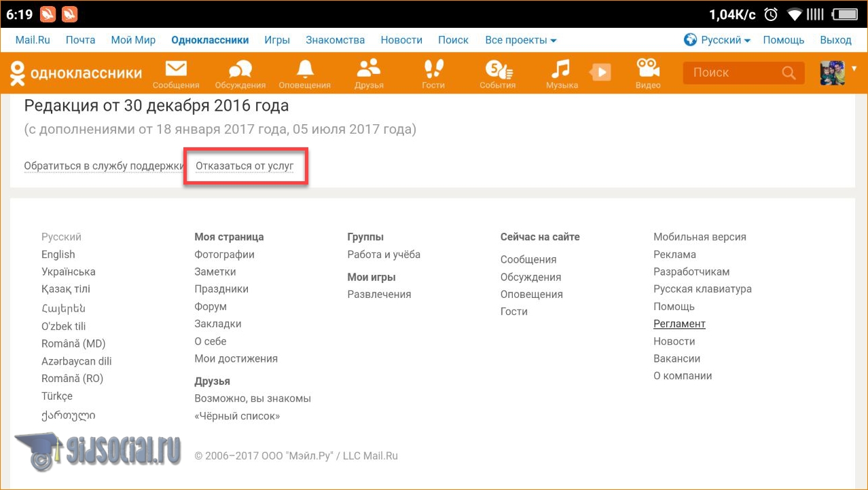Expand the Все проекты dropdown
This screenshot has width=868, height=490.
coord(520,40)
